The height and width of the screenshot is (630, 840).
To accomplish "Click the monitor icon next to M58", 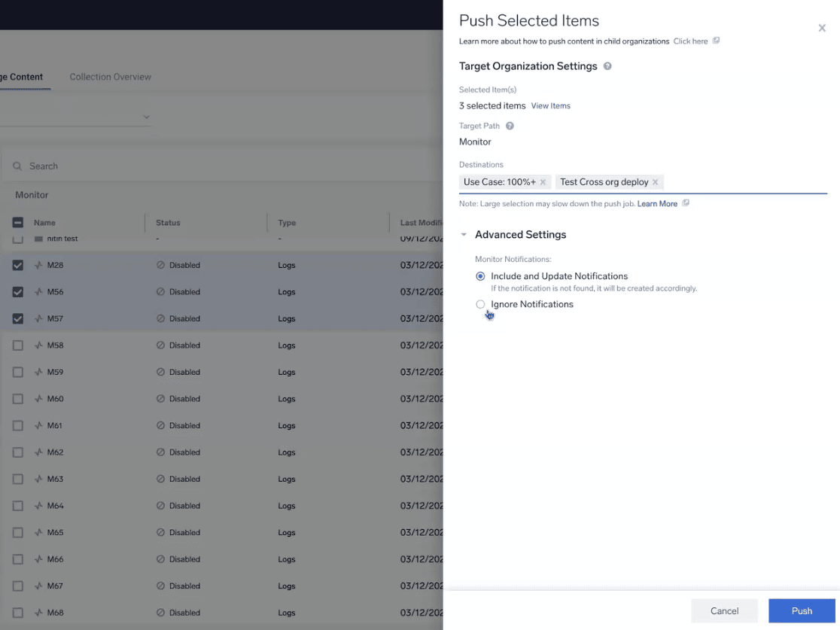I will [38, 345].
